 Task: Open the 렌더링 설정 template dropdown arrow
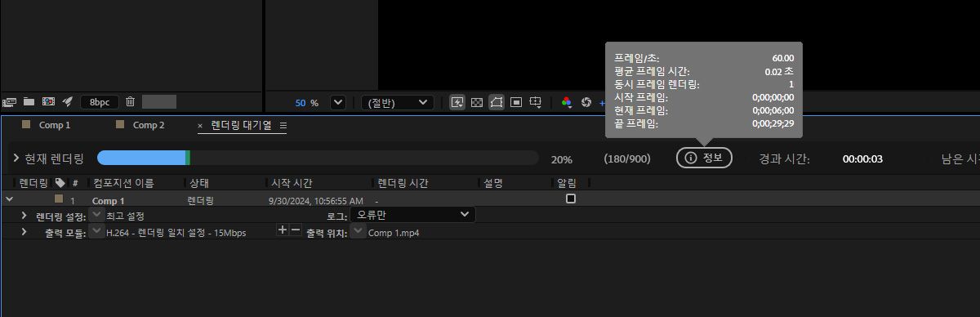click(x=97, y=215)
